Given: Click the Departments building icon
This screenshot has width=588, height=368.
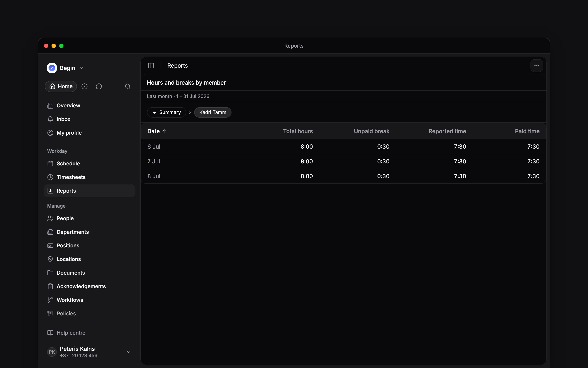Looking at the screenshot, I should point(50,232).
